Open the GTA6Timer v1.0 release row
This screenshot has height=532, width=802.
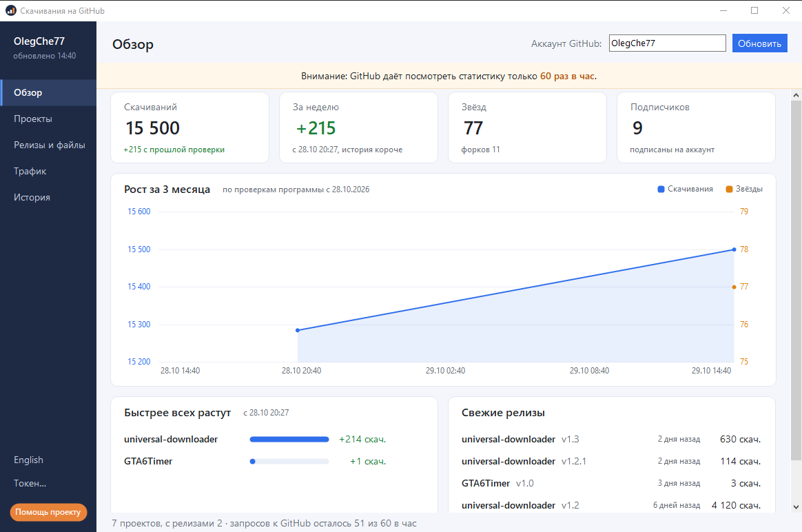click(611, 483)
